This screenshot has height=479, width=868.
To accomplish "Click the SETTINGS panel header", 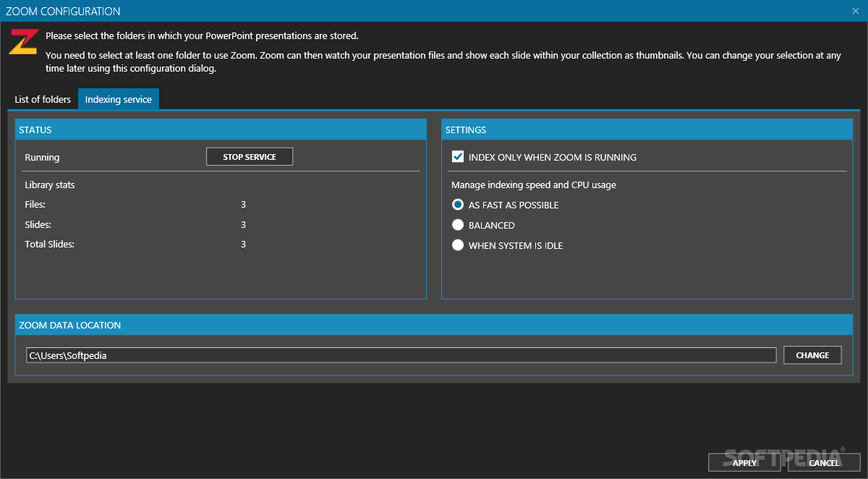I will 647,130.
